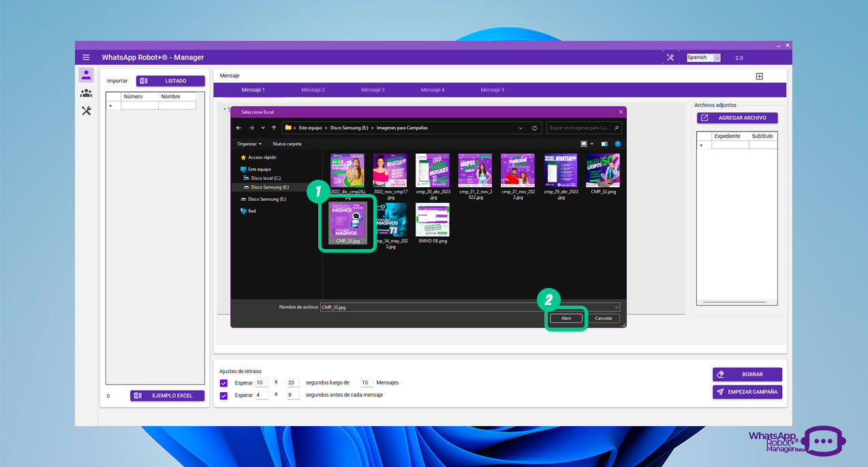Click the open icon on AGREGAR ARCHIVO
The image size is (868, 467).
tap(704, 118)
